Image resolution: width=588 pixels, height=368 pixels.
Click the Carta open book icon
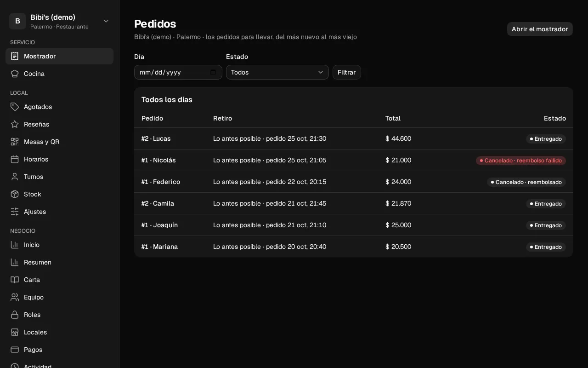tap(15, 280)
